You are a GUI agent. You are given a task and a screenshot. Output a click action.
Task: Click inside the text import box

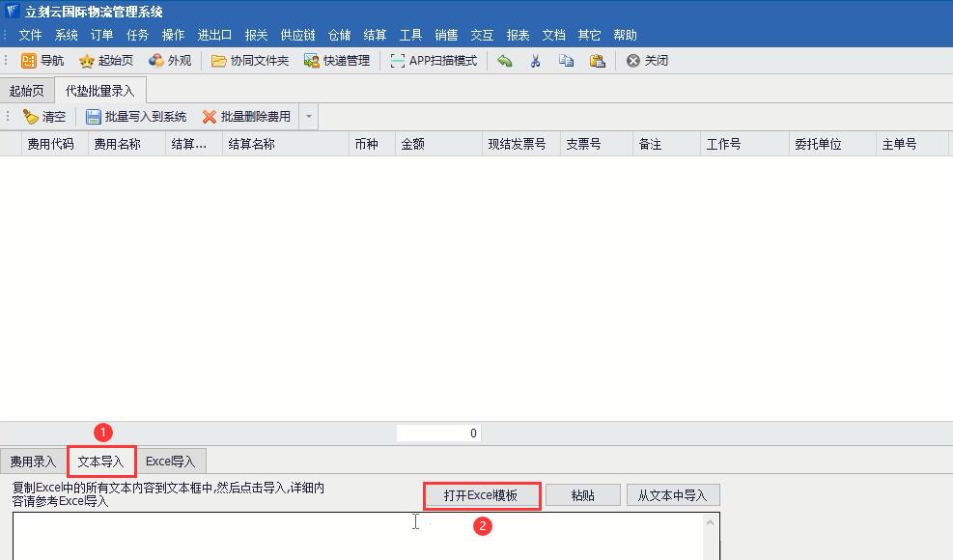[x=358, y=536]
